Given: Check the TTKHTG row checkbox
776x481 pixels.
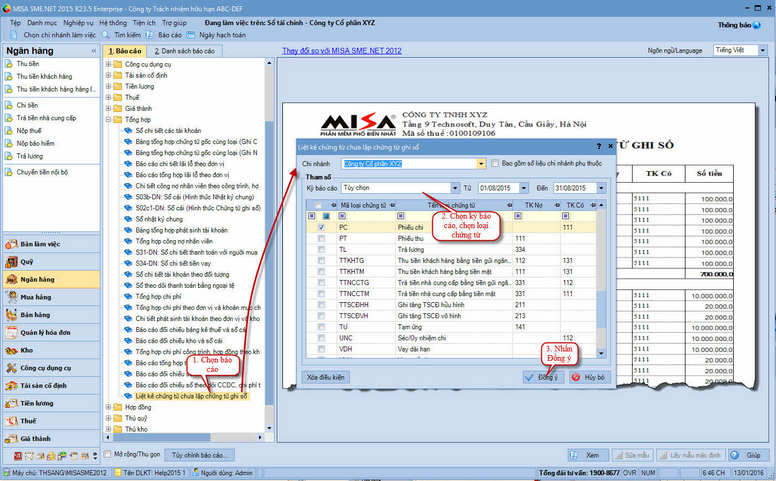Looking at the screenshot, I should click(x=321, y=260).
